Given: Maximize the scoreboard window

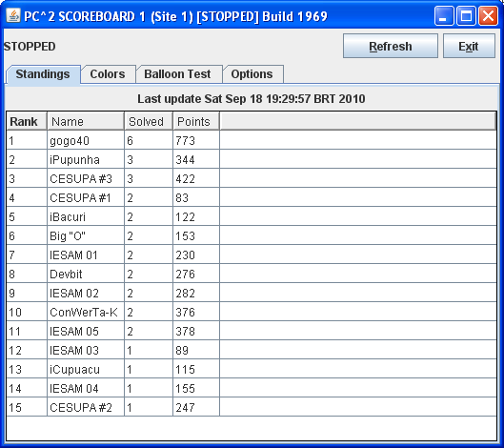Looking at the screenshot, I should 466,16.
